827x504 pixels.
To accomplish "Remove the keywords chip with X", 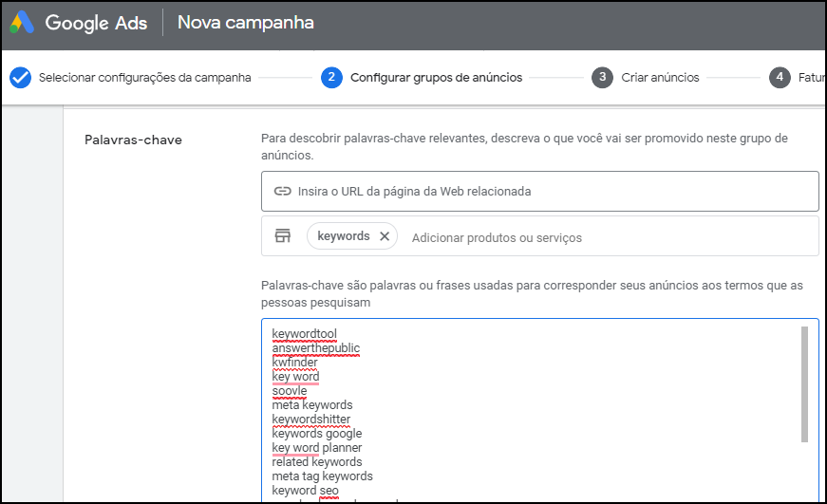I will click(385, 236).
